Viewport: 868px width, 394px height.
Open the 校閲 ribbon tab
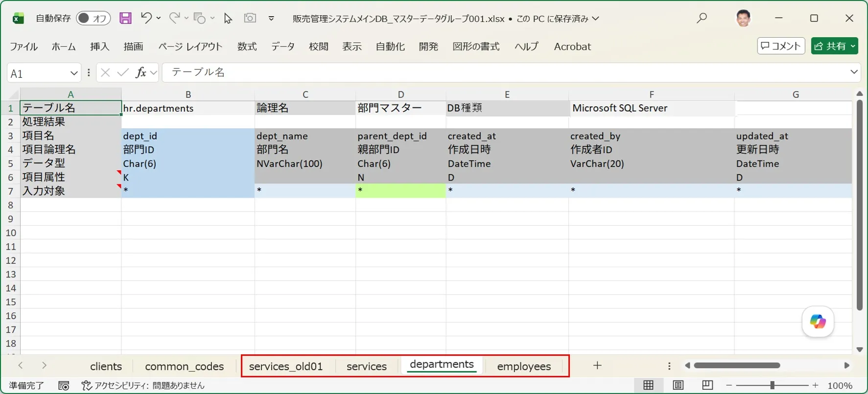pyautogui.click(x=318, y=46)
